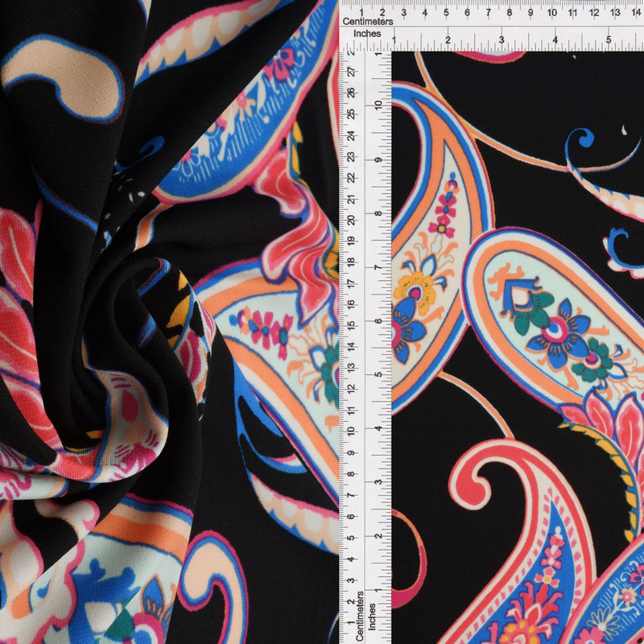Select number 6 on vertical inches scale
The image size is (644, 644).
[x=378, y=320]
